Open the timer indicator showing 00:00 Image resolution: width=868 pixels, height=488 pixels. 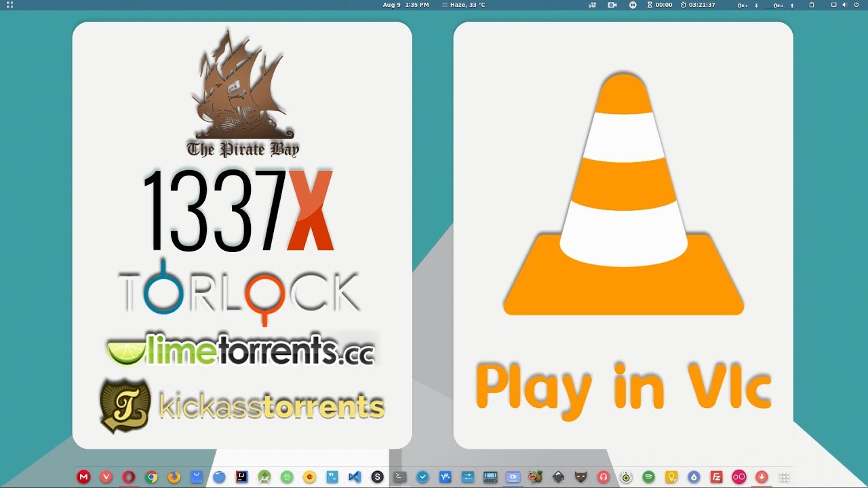658,5
